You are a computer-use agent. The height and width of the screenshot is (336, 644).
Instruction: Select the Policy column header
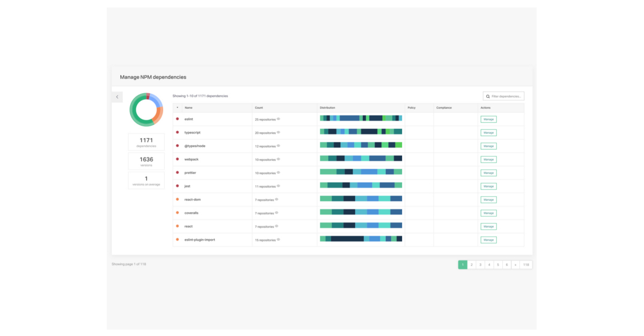click(x=411, y=108)
